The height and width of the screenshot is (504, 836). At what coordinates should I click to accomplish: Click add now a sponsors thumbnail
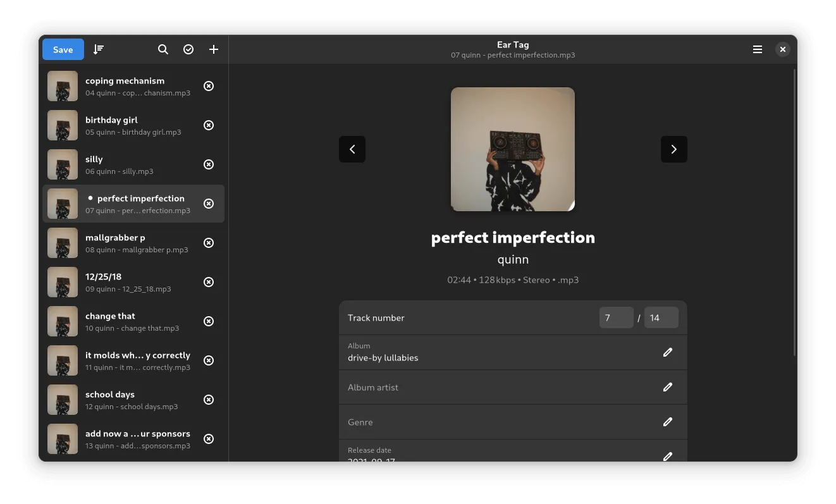(63, 439)
